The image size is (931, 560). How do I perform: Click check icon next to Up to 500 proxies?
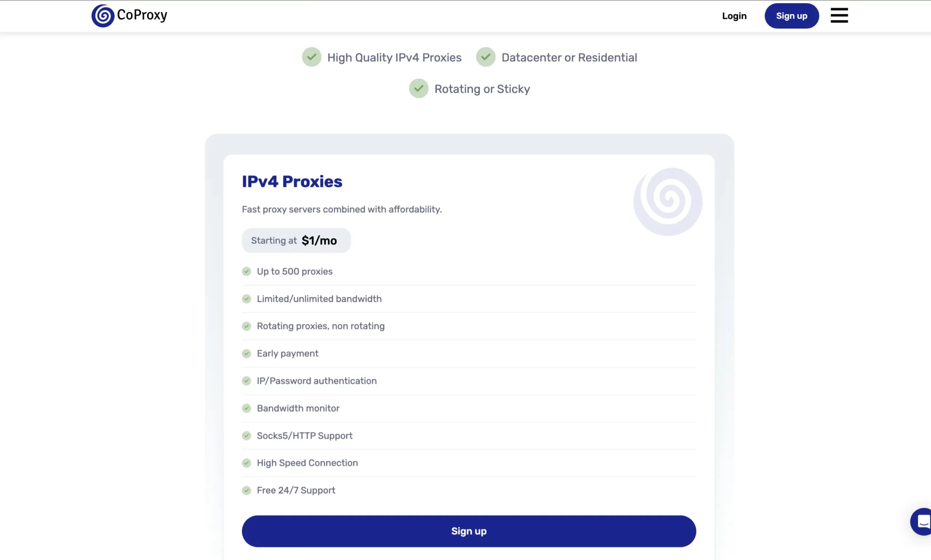click(247, 271)
